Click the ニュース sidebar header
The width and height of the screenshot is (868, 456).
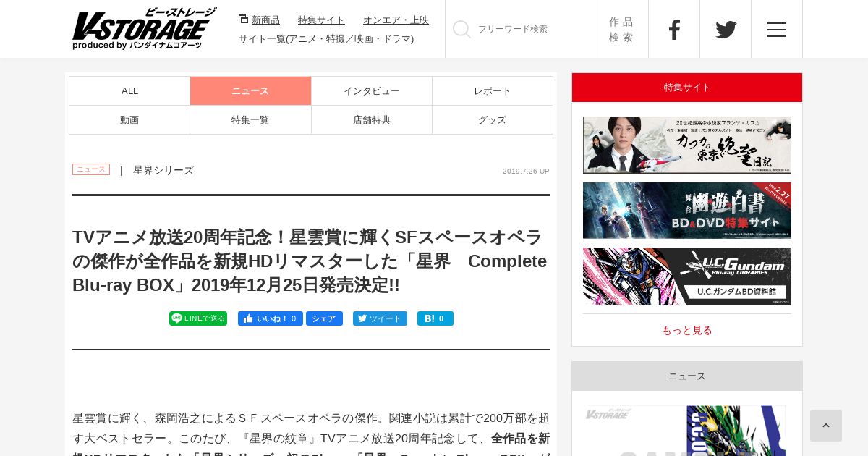click(687, 376)
